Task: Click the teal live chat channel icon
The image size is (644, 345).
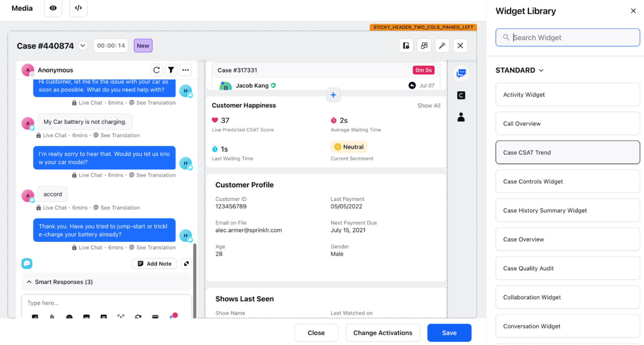Action: (x=27, y=263)
